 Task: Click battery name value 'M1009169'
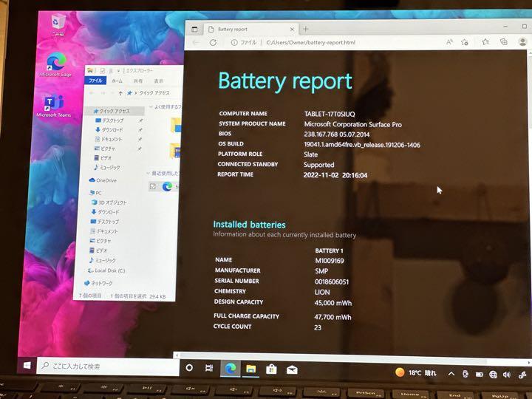[x=329, y=261]
